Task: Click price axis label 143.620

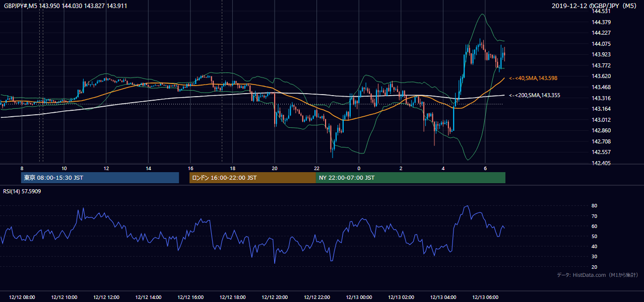Action: [602, 76]
